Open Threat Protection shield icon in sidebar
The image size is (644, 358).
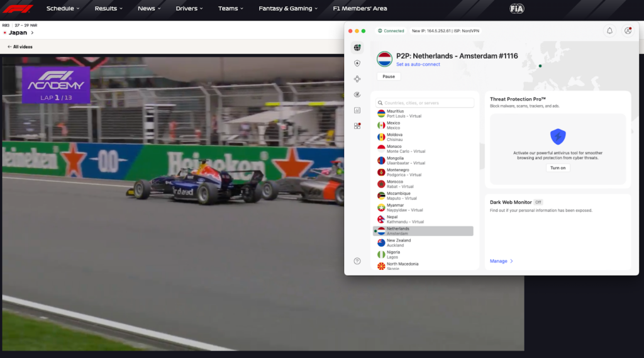coord(357,64)
